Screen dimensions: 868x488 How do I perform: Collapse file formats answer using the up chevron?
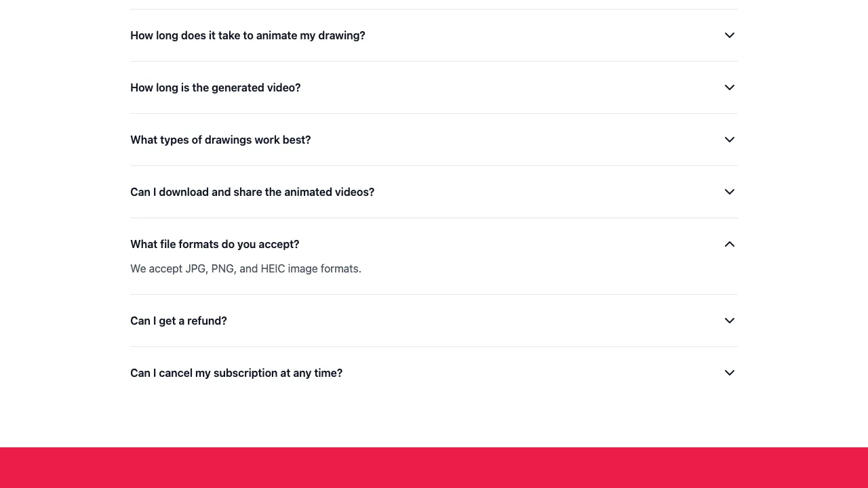coord(729,244)
